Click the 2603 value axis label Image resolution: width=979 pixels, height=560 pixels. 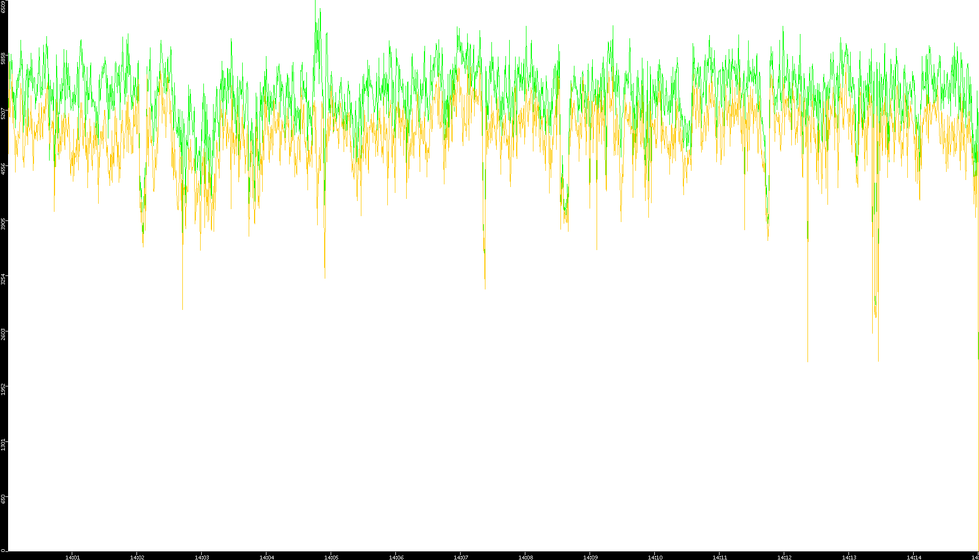(x=3, y=334)
